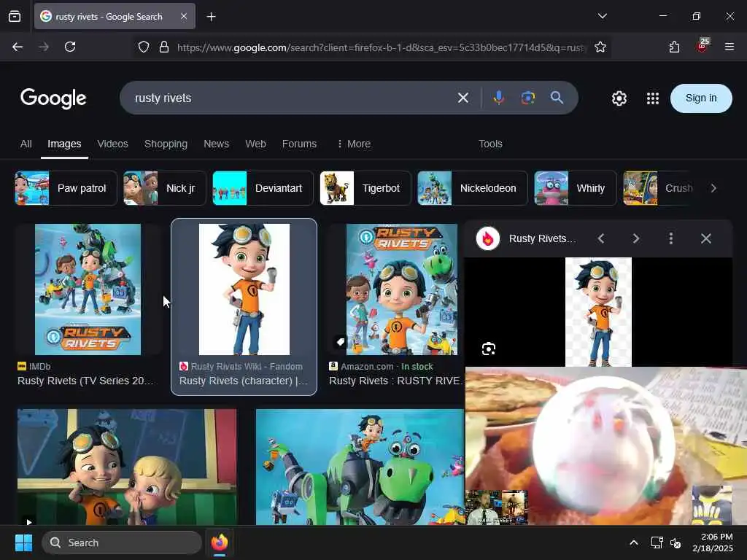Image resolution: width=747 pixels, height=560 pixels.
Task: Open the Firefox hamburger menu
Action: [729, 47]
